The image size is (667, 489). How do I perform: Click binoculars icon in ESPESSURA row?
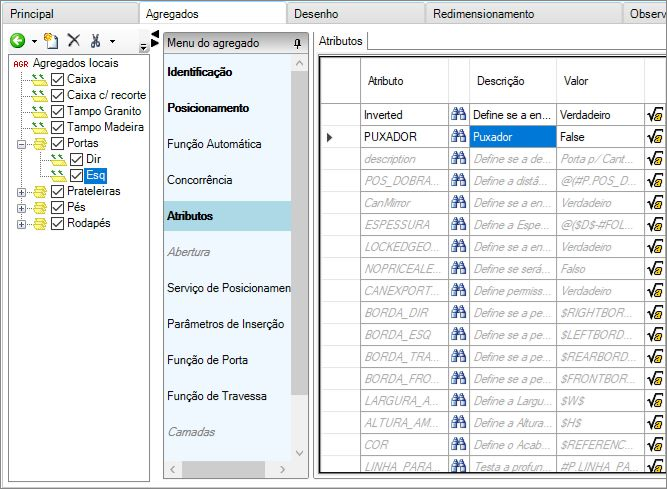coord(459,224)
